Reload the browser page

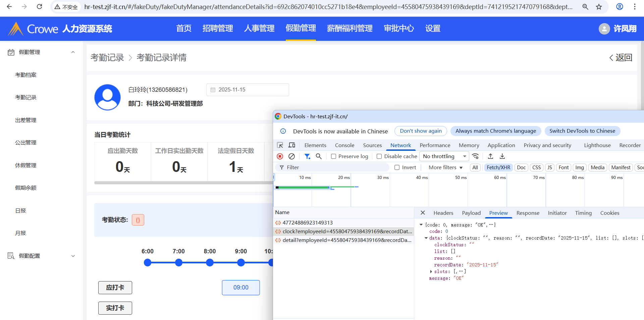[39, 7]
